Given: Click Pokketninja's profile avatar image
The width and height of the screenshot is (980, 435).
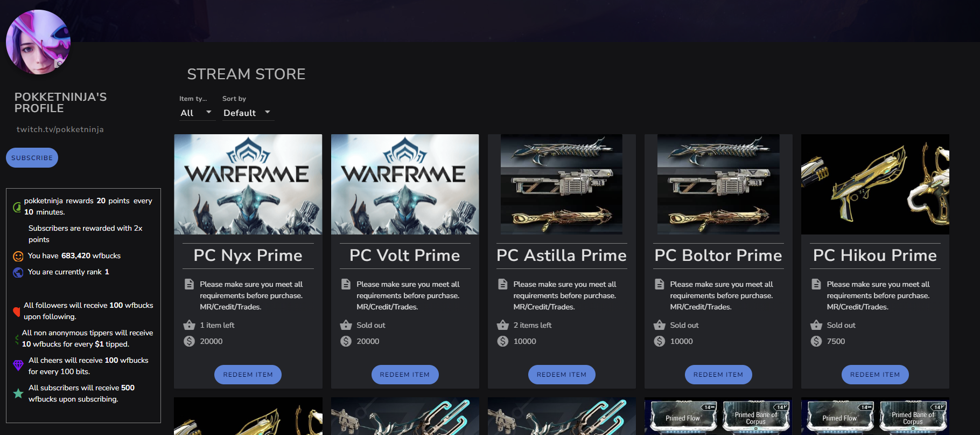Looking at the screenshot, I should coord(38,42).
